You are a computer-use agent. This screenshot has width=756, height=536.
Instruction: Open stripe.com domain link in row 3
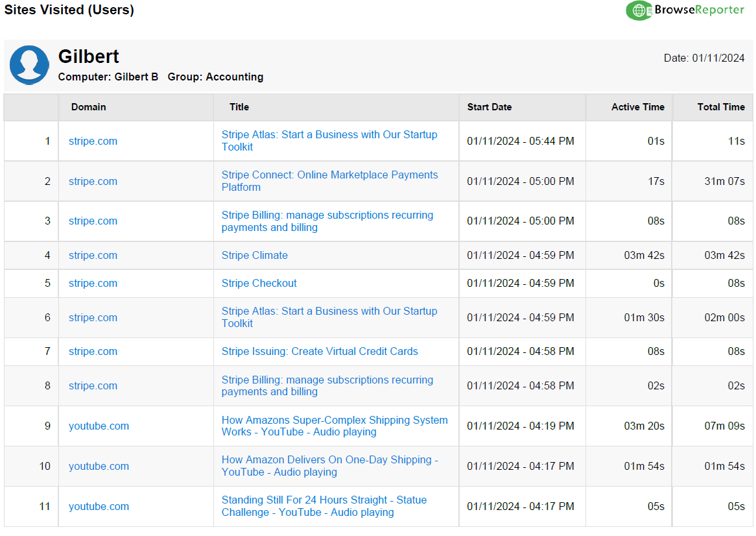pos(93,221)
